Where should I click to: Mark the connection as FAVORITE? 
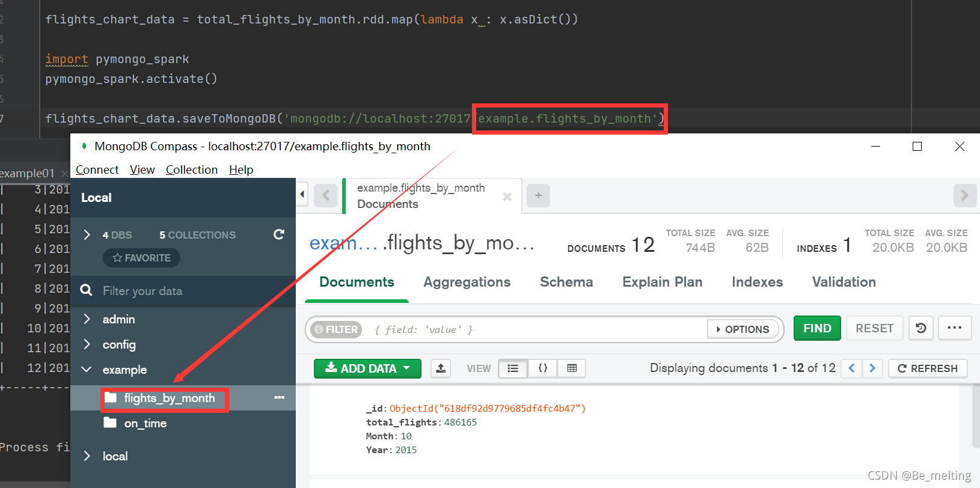pyautogui.click(x=142, y=258)
